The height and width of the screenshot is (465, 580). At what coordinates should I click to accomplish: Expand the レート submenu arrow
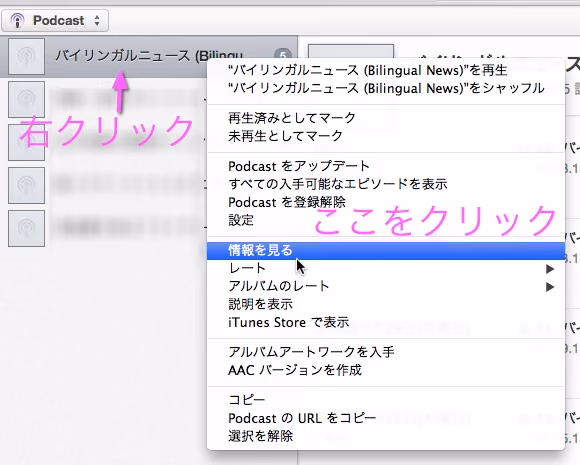[550, 269]
